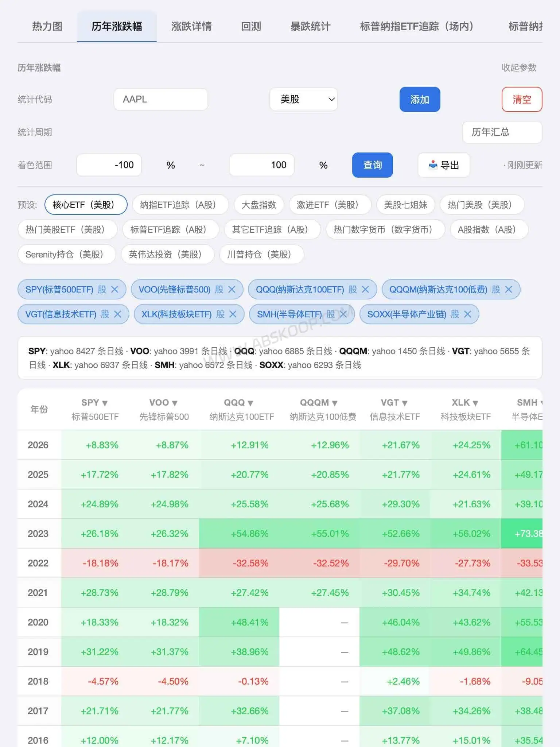Viewport: 560px width, 747px height.
Task: Remove the SMH(半导体ETF) chip
Action: pyautogui.click(x=343, y=314)
